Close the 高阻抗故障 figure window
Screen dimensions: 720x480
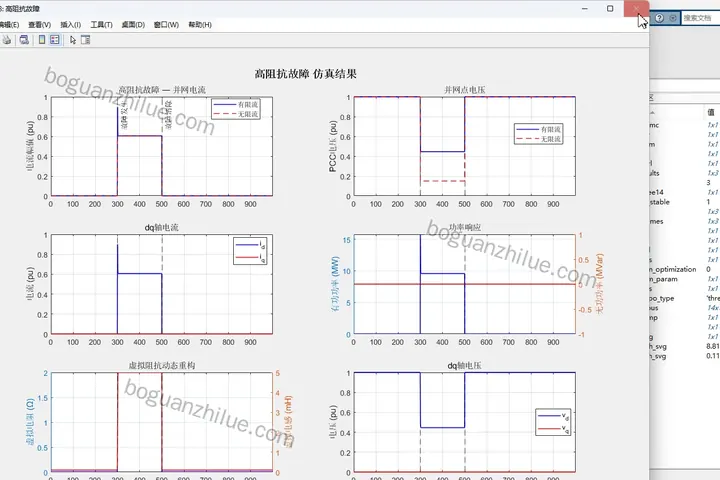click(x=636, y=9)
